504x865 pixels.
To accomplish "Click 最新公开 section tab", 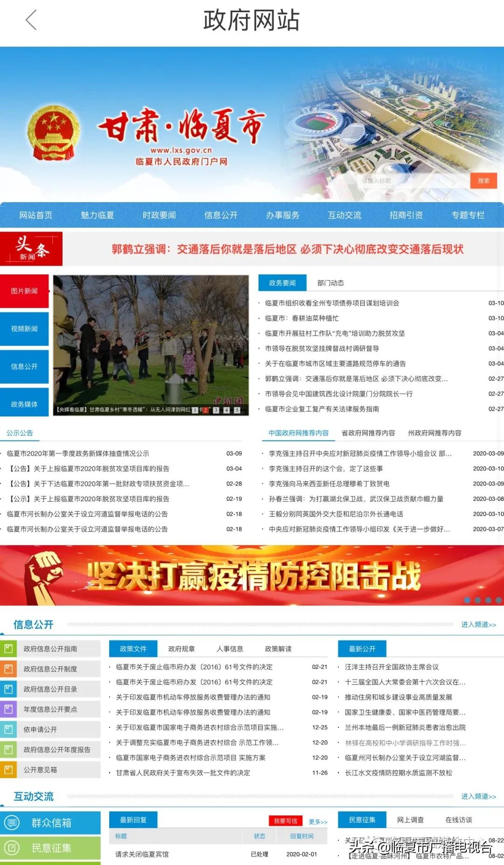I will [362, 649].
